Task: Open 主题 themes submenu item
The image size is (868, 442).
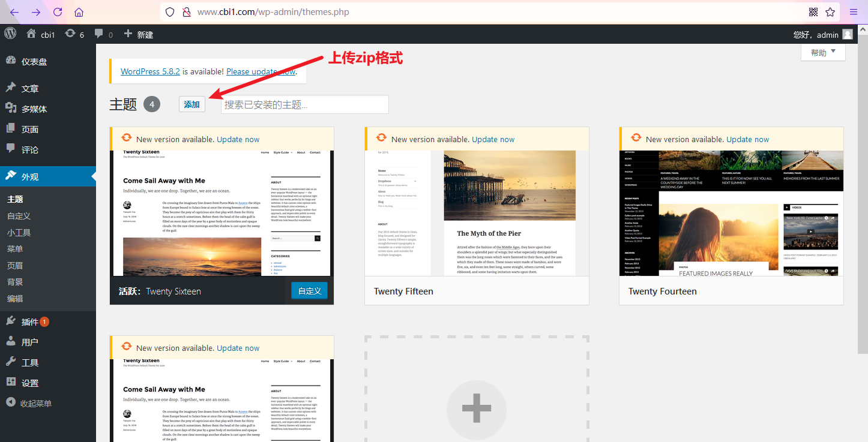Action: (15, 199)
